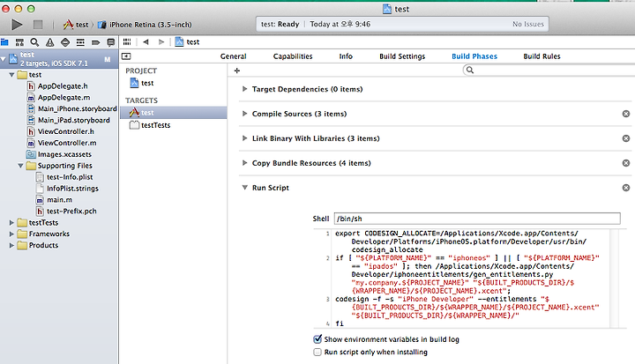Collapse the test group folder
Screen dimensions: 635x364
(x=11, y=75)
